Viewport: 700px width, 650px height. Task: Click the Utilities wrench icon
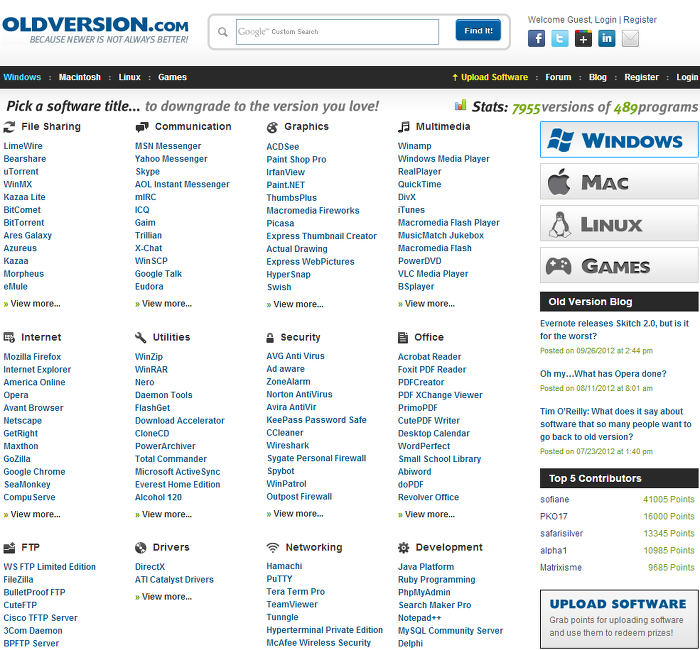click(141, 338)
